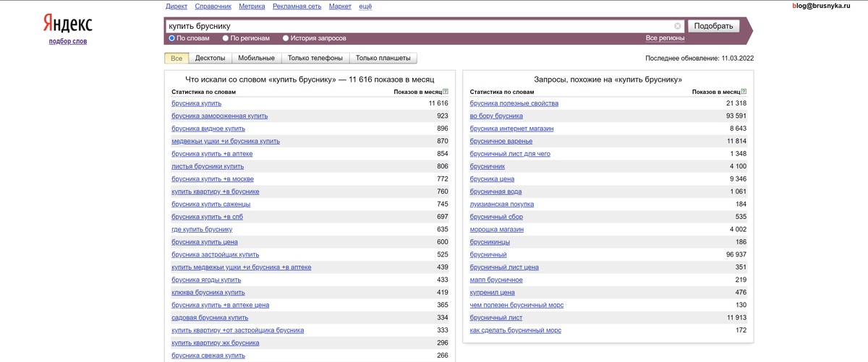Open query 'купить квартиру +в бруснике'
Screen dimensions: 868x362
216,191
